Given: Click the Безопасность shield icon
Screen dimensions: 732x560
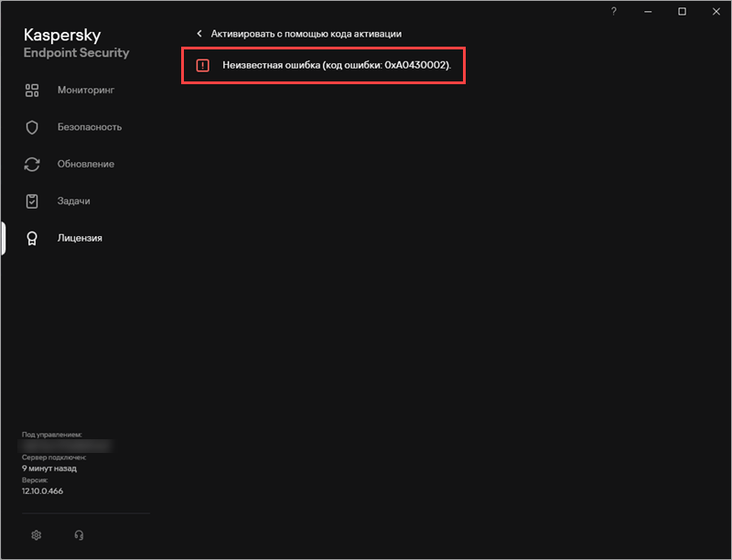Looking at the screenshot, I should (32, 127).
